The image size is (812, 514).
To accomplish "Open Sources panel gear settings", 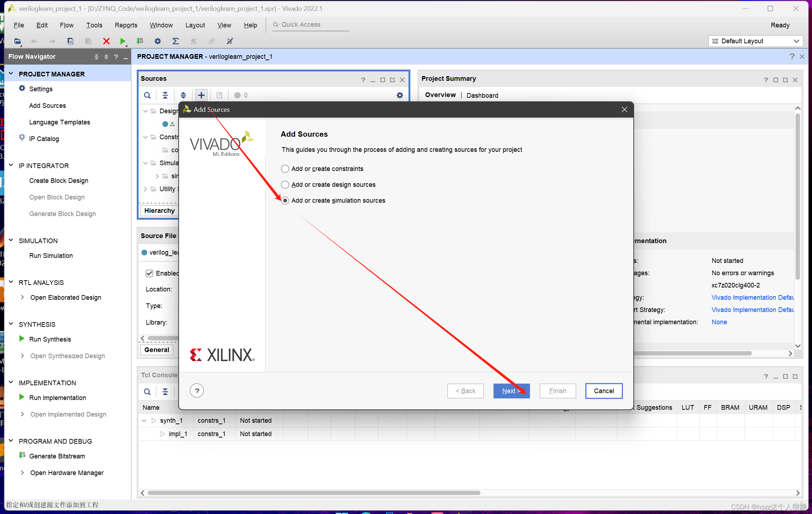I will click(400, 95).
